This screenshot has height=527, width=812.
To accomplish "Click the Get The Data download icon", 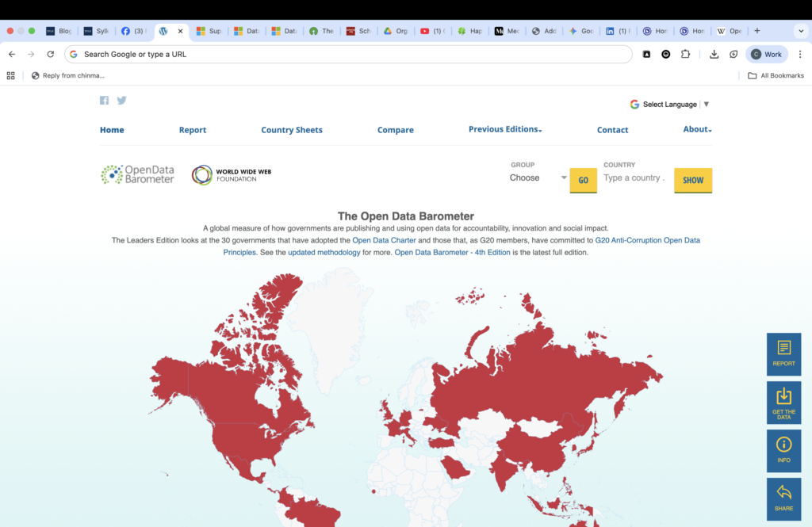I will 783,402.
